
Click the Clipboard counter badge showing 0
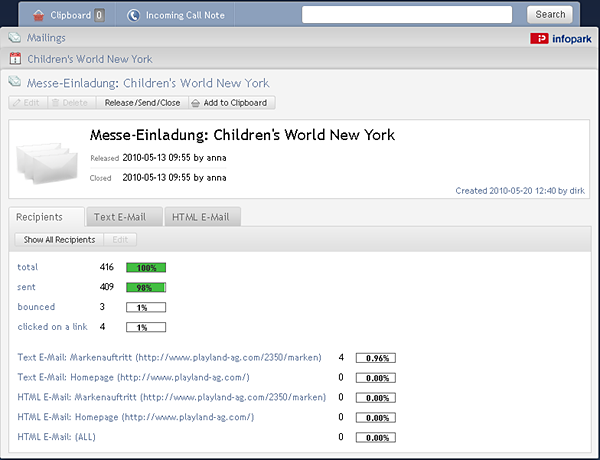[x=99, y=15]
